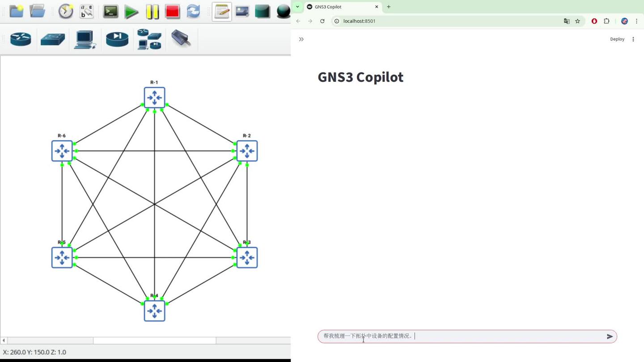644x362 pixels.
Task: Expand the Streamlit sidebar chevron
Action: (301, 39)
